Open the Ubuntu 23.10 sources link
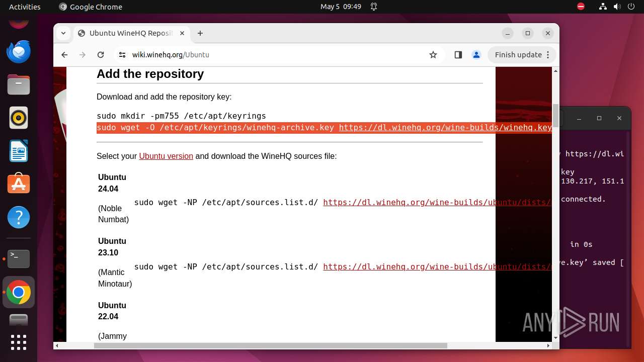The image size is (644, 362). click(x=437, y=266)
